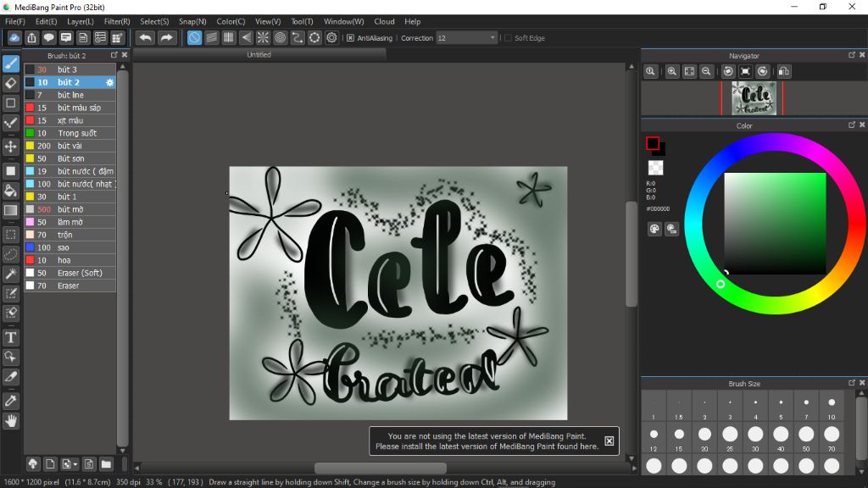Open the Correction value dropdown
868x488 pixels.
point(492,38)
